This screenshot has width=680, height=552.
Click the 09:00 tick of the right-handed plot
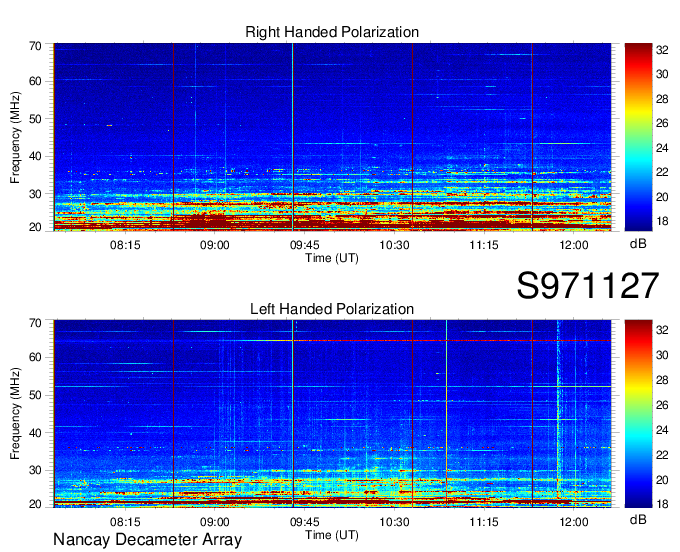click(215, 245)
